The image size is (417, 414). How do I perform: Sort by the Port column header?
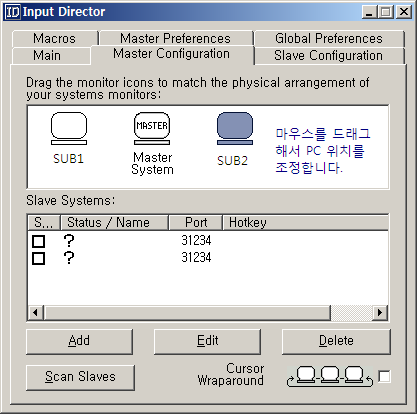(x=196, y=223)
